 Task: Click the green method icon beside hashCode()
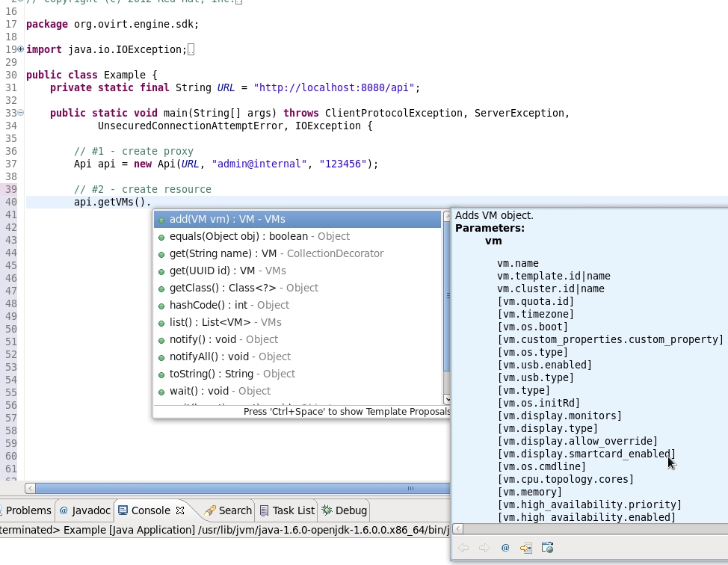[x=161, y=306]
